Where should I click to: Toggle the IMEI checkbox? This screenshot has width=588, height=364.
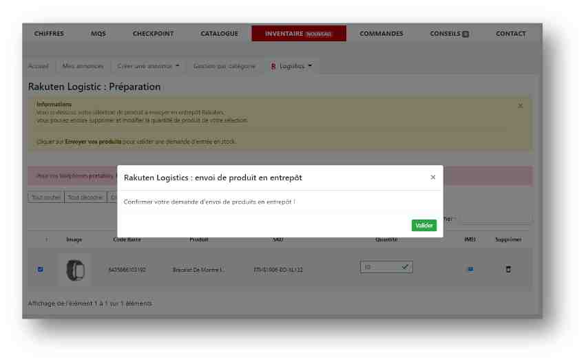pyautogui.click(x=470, y=269)
